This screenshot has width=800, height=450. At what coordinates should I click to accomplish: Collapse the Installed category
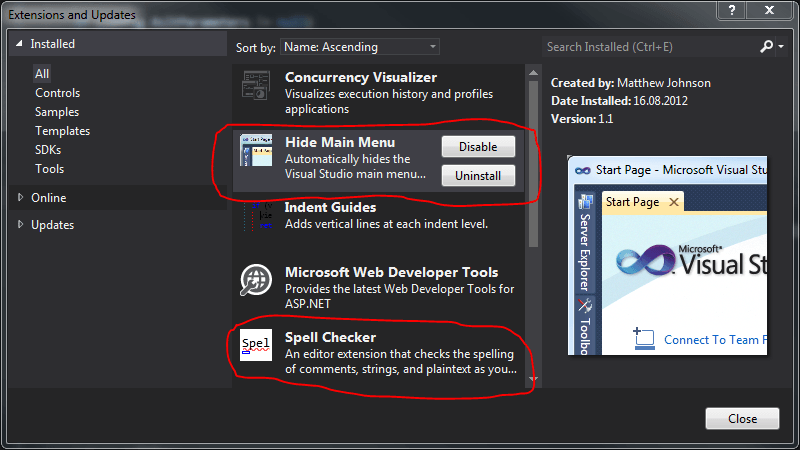[x=19, y=44]
